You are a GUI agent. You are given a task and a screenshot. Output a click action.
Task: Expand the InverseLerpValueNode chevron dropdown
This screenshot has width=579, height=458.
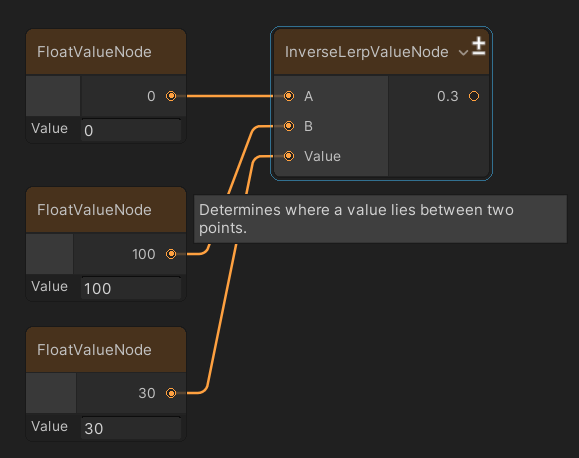[x=463, y=53]
